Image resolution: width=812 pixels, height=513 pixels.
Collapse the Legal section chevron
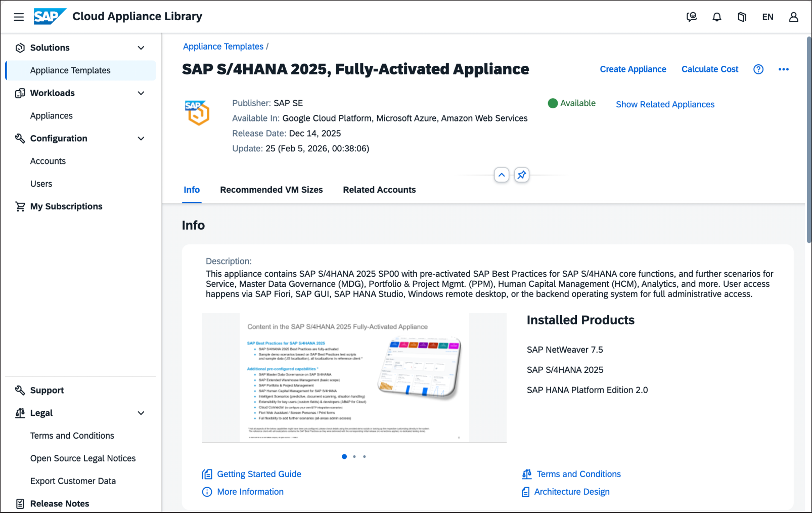(x=141, y=413)
